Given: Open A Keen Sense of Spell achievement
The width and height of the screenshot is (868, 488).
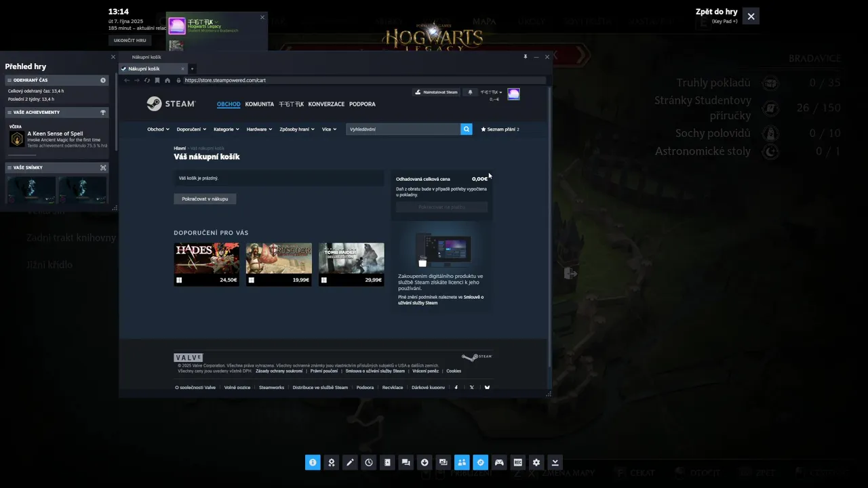Looking at the screenshot, I should coord(58,139).
